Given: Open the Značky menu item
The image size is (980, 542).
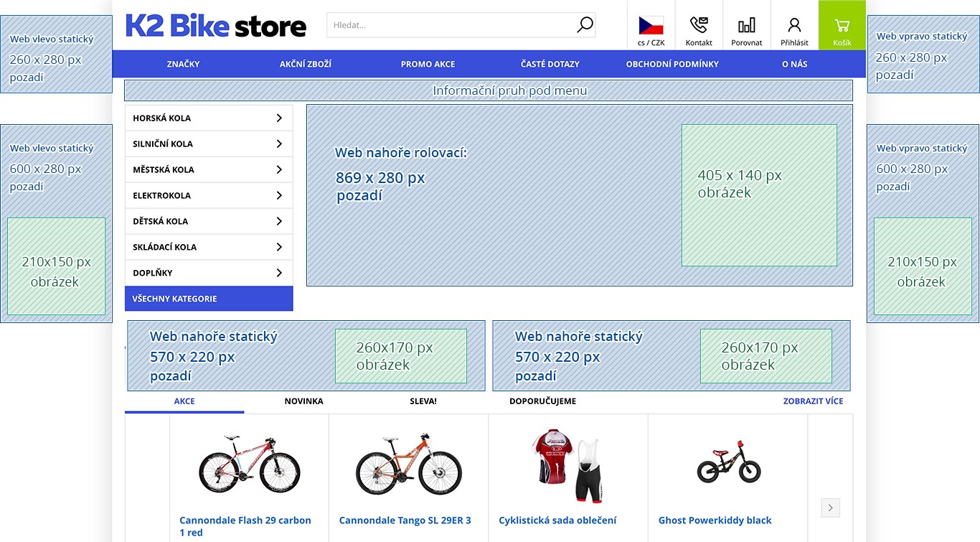Looking at the screenshot, I should pyautogui.click(x=183, y=64).
